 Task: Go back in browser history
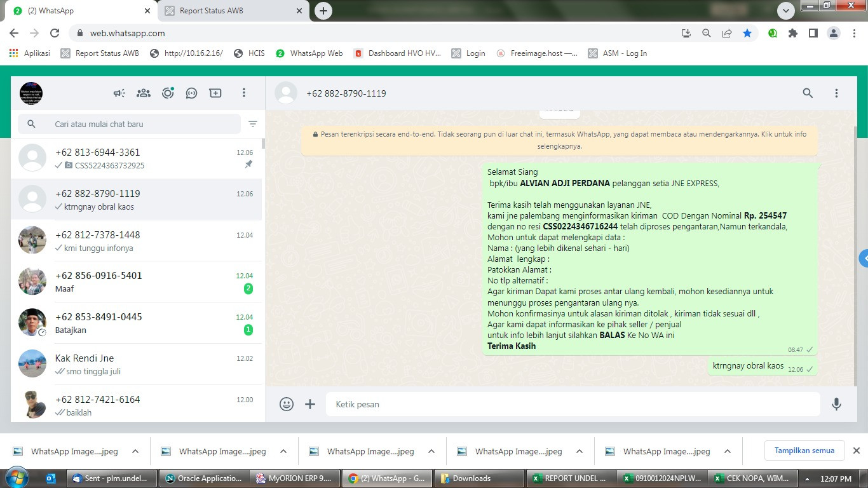tap(14, 33)
